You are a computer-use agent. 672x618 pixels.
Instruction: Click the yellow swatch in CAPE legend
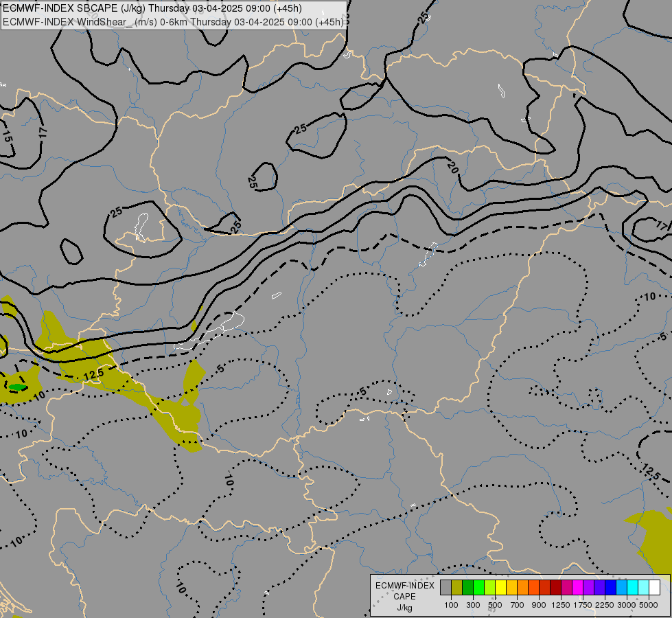[x=500, y=587]
